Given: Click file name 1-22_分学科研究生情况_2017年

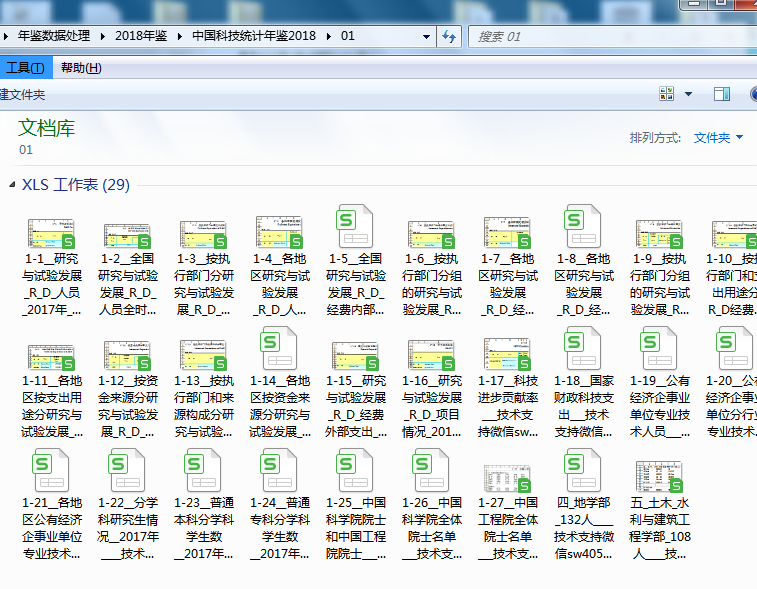Looking at the screenshot, I should point(127,529).
